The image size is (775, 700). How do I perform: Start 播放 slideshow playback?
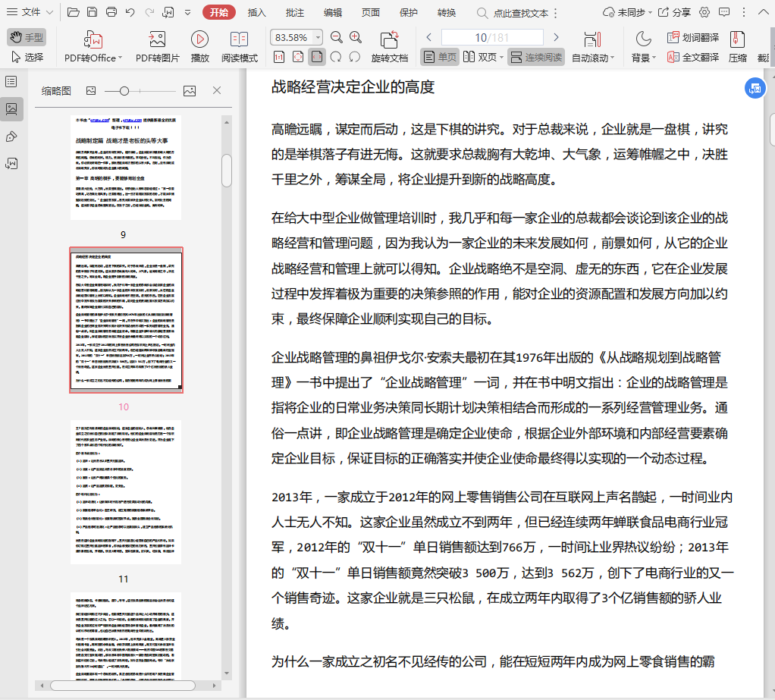199,47
